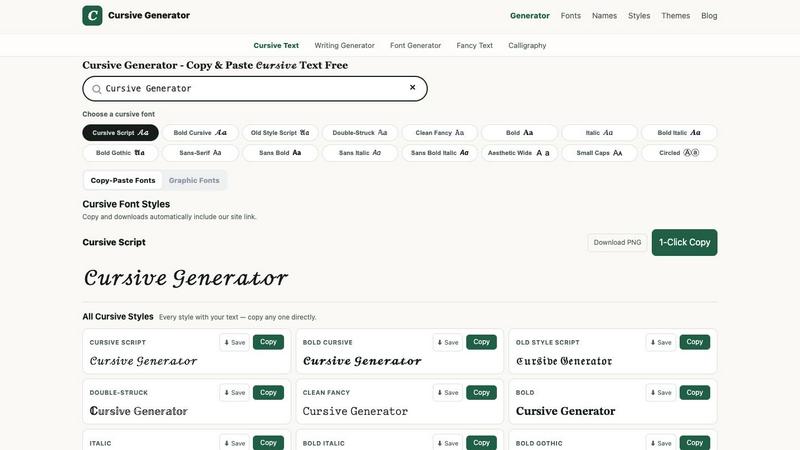The image size is (800, 450).
Task: Click the Double-Struck card sample text
Action: tap(138, 411)
